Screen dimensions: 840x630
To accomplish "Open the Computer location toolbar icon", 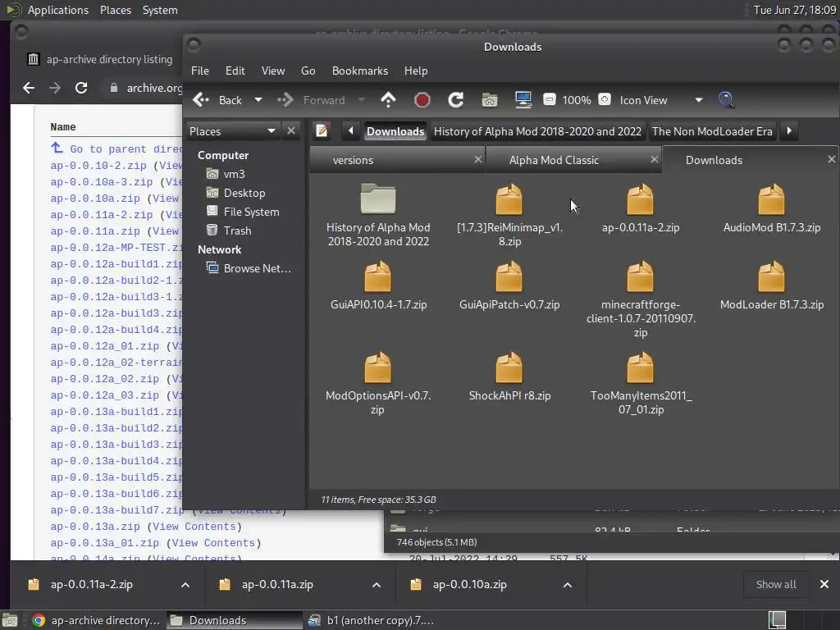I will [x=523, y=99].
